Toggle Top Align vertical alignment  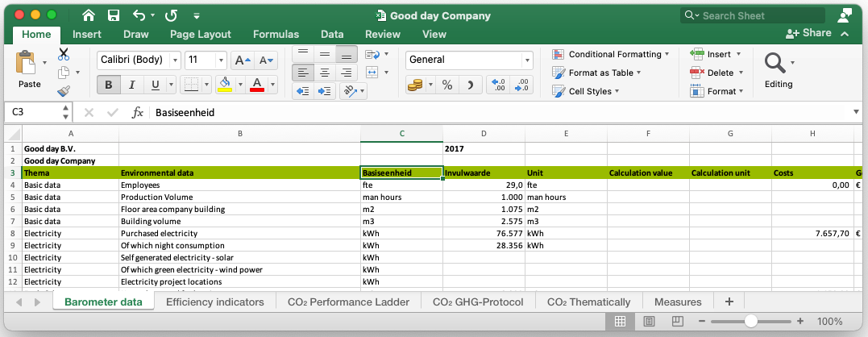tap(303, 54)
